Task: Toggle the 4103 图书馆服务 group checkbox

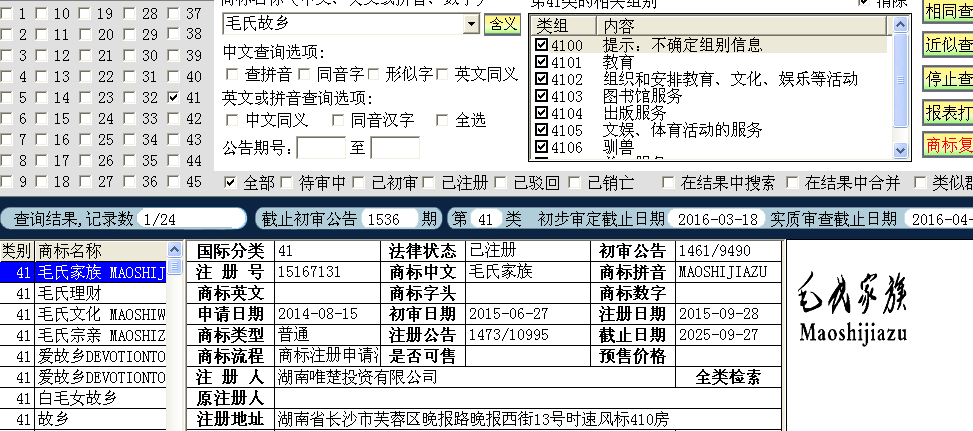Action: (x=541, y=97)
